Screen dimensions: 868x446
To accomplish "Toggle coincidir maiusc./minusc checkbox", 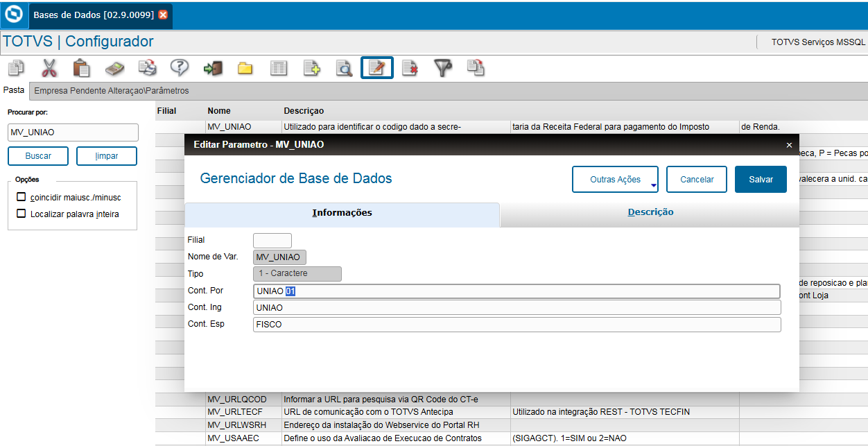I will [x=21, y=197].
